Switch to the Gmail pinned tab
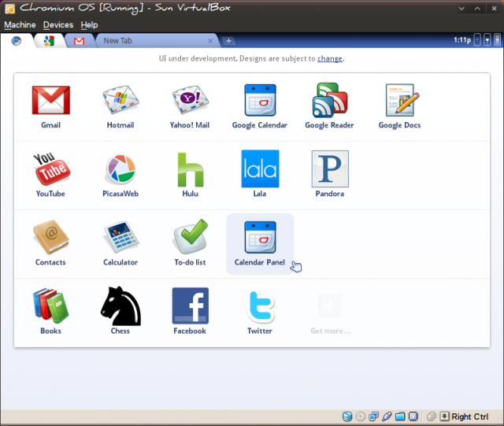The height and width of the screenshot is (426, 504). tap(79, 41)
